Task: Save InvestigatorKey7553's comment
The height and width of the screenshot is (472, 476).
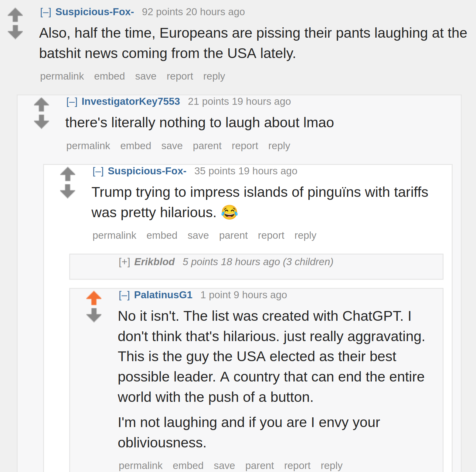Action: (172, 146)
